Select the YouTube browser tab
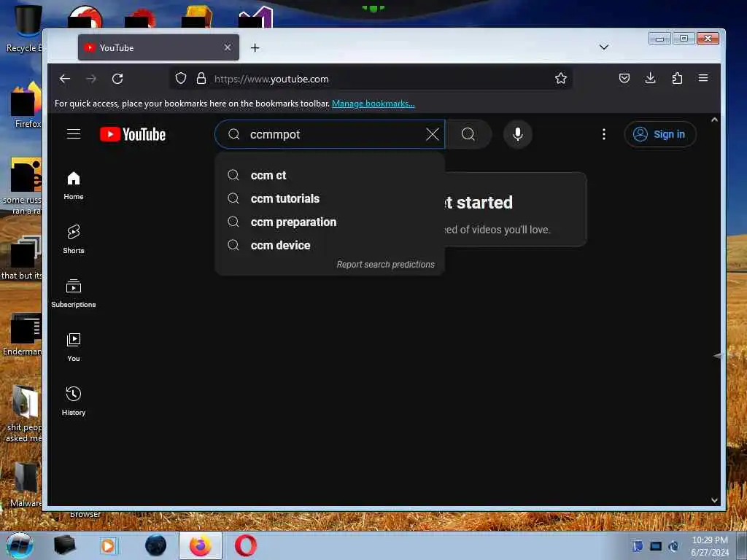The height and width of the screenshot is (560, 747). pyautogui.click(x=158, y=47)
